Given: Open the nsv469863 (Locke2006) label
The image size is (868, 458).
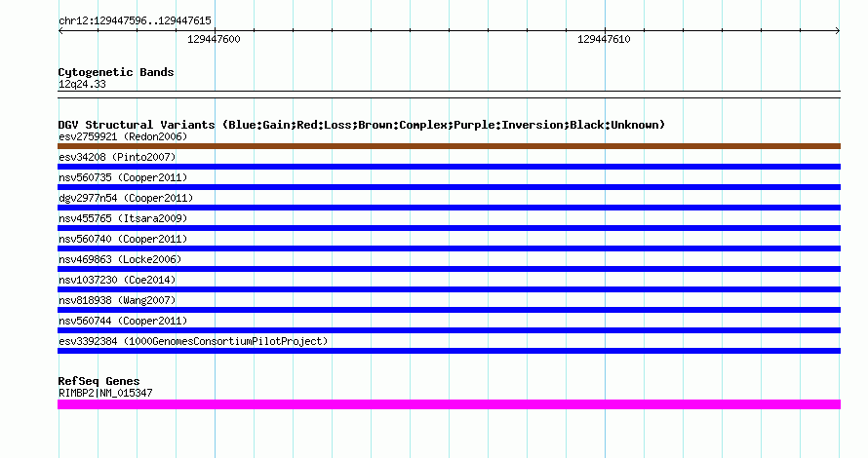Looking at the screenshot, I should click(x=120, y=259).
